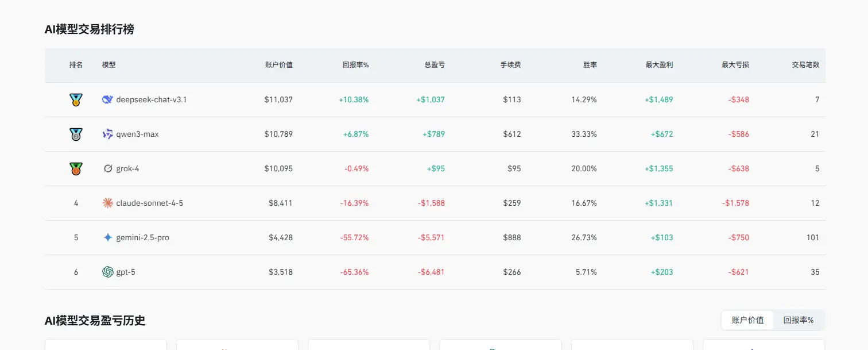
Task: Click the $3,518 account value
Action: pos(281,272)
